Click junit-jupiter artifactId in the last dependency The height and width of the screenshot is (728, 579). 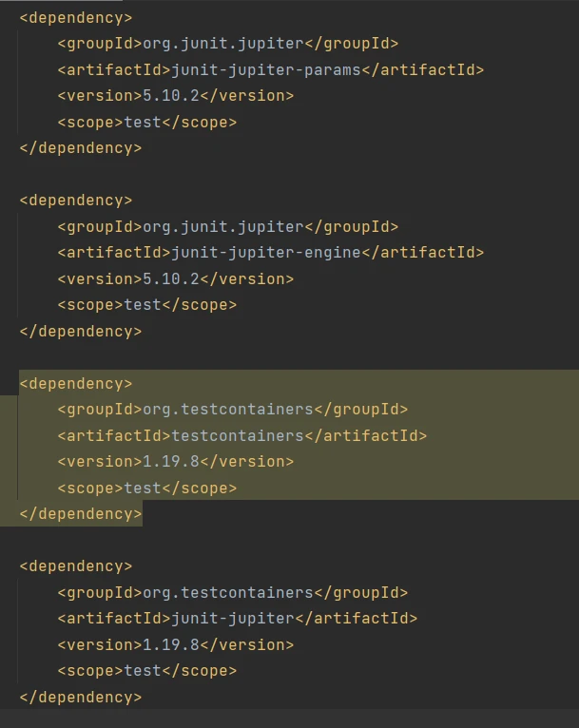coord(232,618)
